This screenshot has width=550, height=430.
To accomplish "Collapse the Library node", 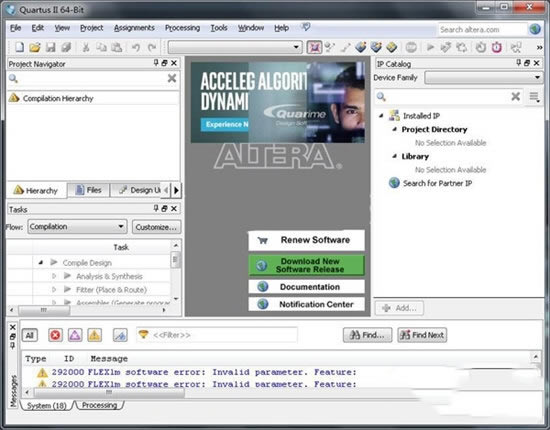I will click(395, 156).
